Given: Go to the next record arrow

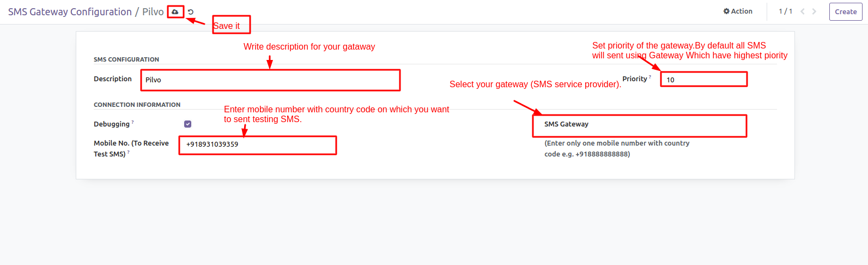Looking at the screenshot, I should (815, 11).
